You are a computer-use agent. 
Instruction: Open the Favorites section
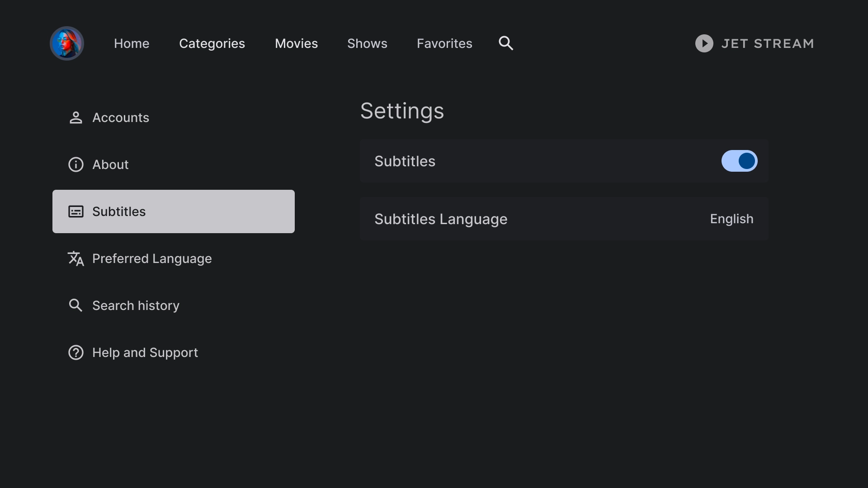point(445,43)
